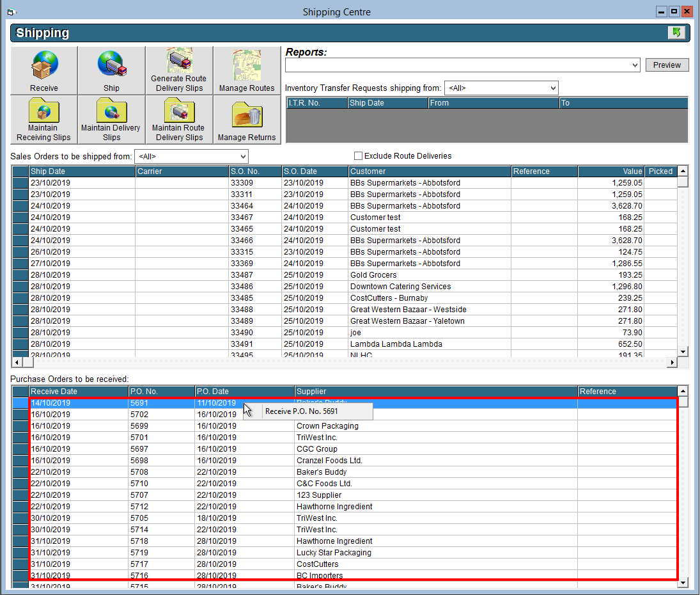Click the Carrier column header
This screenshot has height=595, width=700.
[182, 171]
